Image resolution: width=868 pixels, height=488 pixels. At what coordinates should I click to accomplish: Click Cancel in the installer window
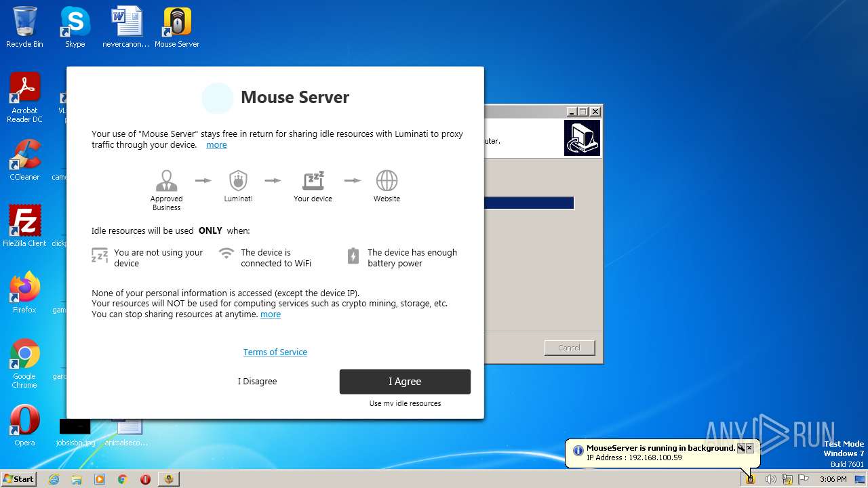click(569, 348)
